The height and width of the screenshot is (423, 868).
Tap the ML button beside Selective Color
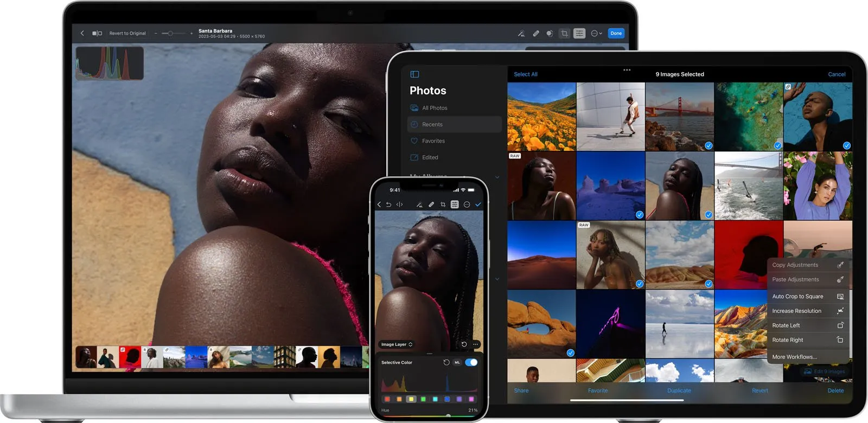457,362
